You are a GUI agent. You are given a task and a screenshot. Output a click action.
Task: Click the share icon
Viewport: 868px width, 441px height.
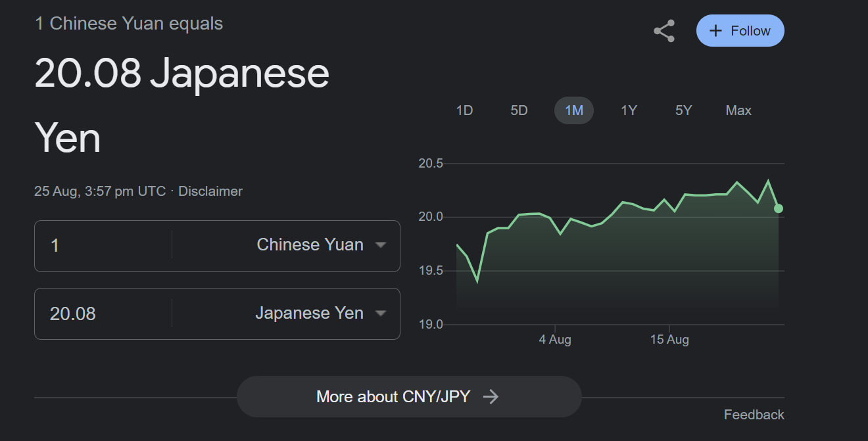point(663,31)
